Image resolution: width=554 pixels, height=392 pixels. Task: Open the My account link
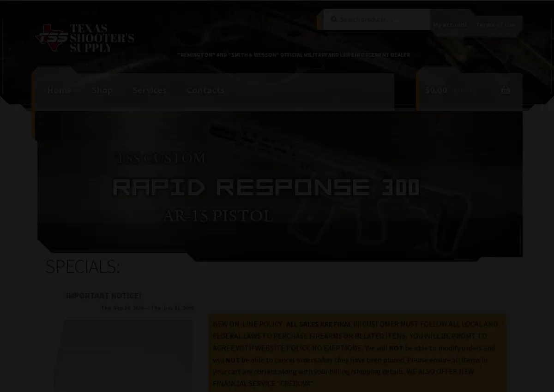(x=450, y=24)
